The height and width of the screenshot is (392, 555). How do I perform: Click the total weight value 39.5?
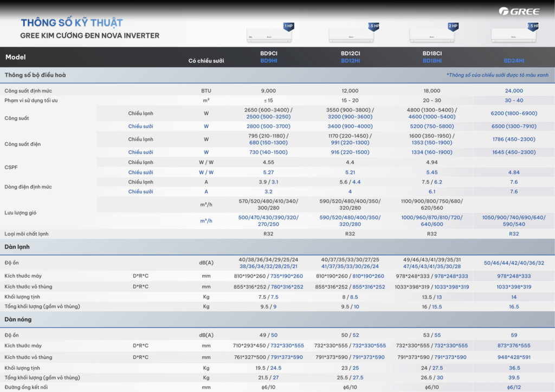point(514,377)
